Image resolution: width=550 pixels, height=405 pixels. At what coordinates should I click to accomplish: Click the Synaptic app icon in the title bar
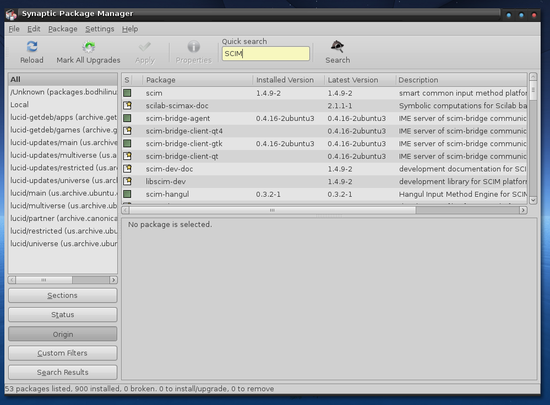tap(11, 14)
